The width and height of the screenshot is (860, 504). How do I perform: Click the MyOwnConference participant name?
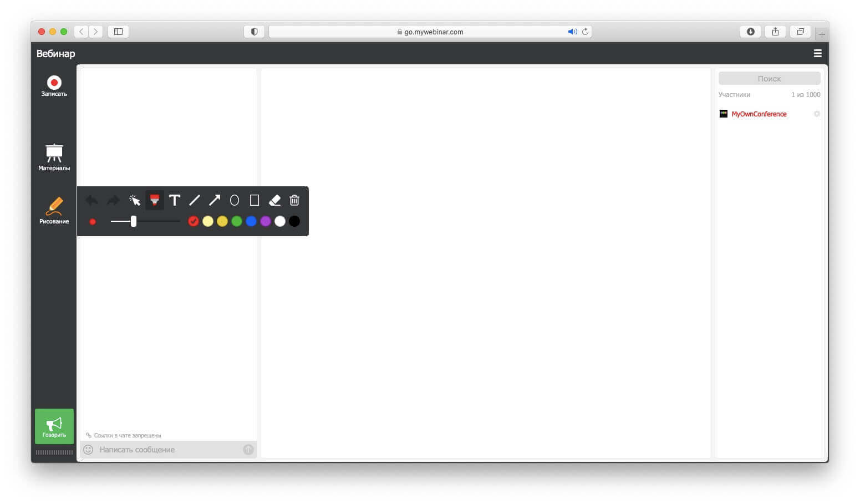coord(759,114)
